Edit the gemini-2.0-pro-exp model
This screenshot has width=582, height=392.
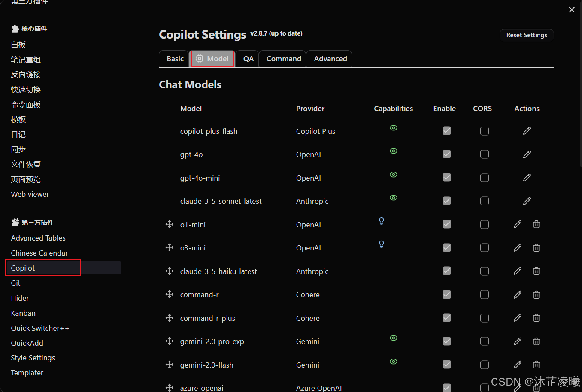(x=518, y=341)
